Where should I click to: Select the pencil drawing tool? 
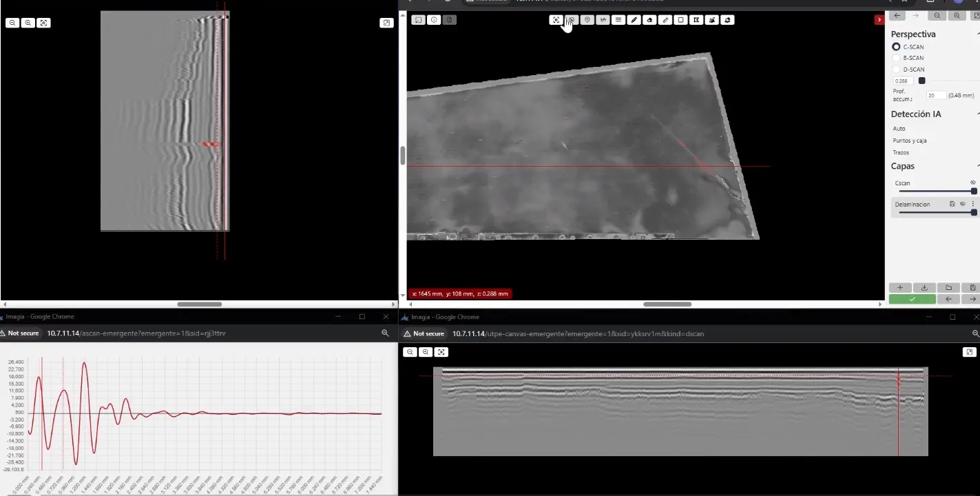pyautogui.click(x=634, y=20)
